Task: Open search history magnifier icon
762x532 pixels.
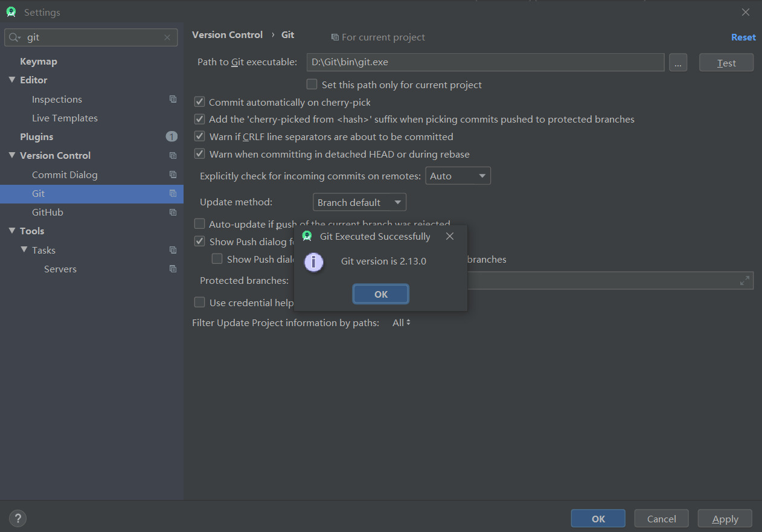Action: 14,37
